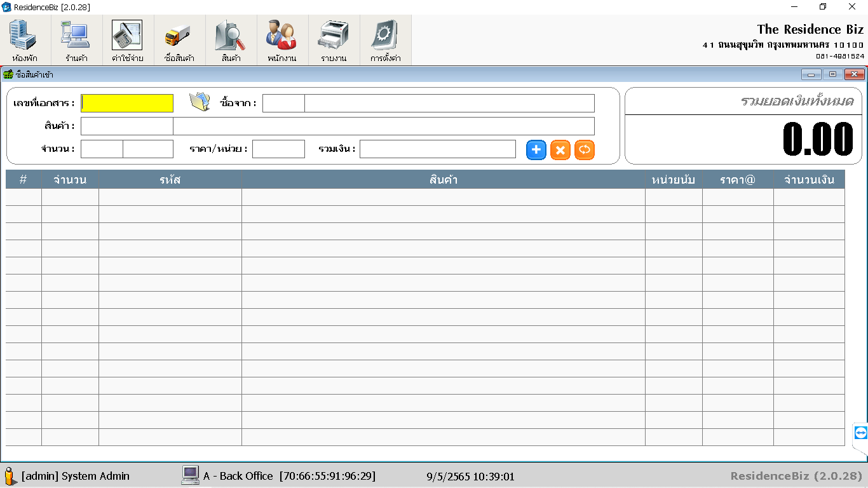This screenshot has width=868, height=488.
Task: Click the สินค้า product code field
Action: 127,126
